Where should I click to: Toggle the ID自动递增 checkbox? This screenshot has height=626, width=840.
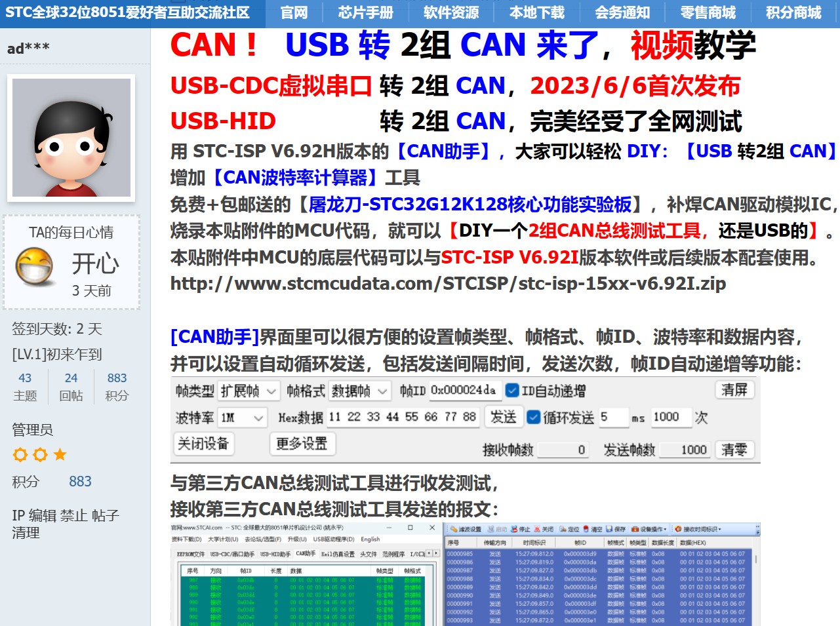[512, 391]
